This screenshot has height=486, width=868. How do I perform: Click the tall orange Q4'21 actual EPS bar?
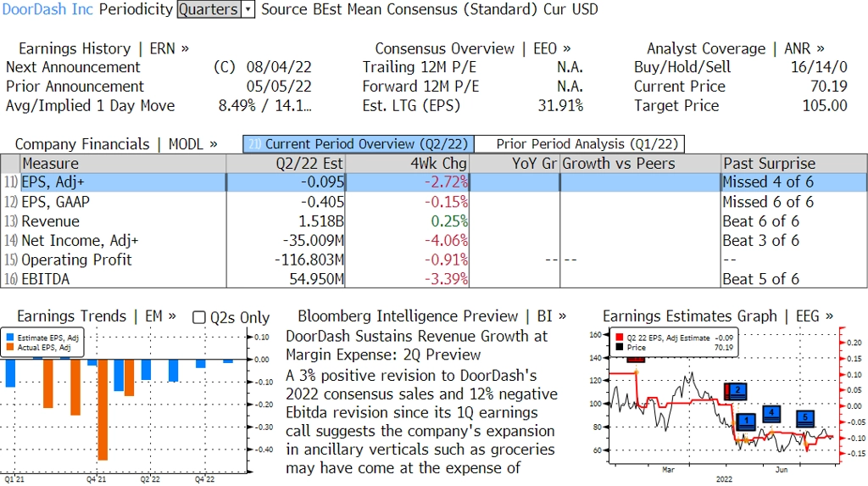(103, 410)
